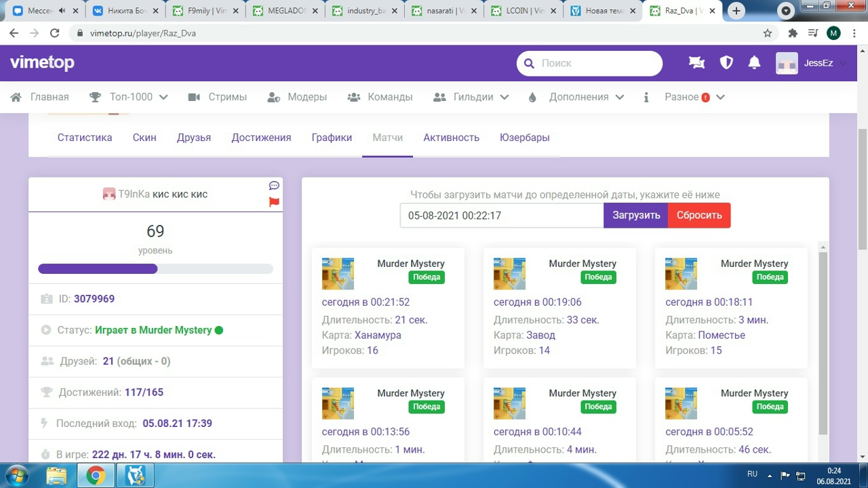Click the speech bubble icon on profile card
This screenshot has width=868, height=488.
(274, 186)
